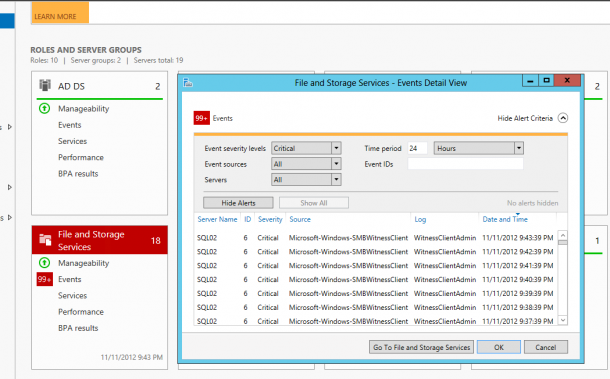Click Go To File and Storage Services button
The image size is (610, 379).
click(421, 347)
